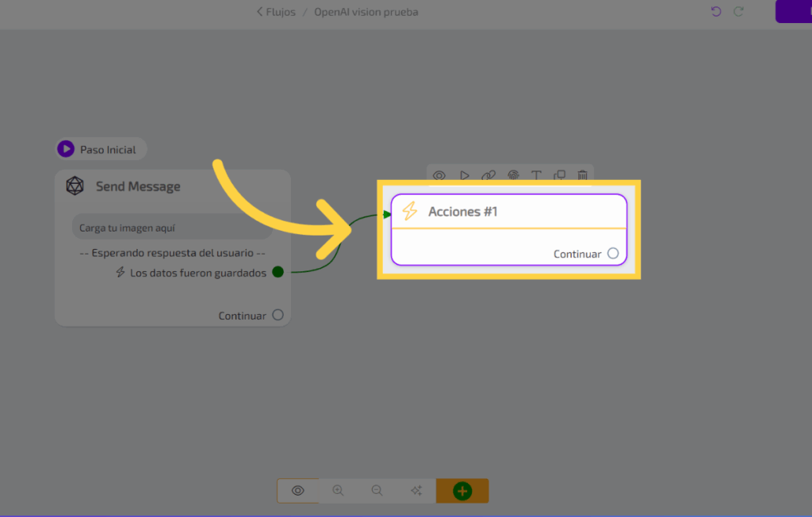Click green connector of Los datos fueron guardados
The width and height of the screenshot is (812, 517).
click(x=278, y=272)
